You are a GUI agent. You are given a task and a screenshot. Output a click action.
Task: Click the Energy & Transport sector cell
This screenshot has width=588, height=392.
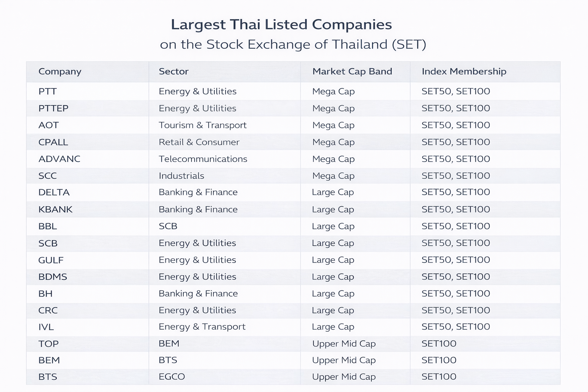(202, 327)
